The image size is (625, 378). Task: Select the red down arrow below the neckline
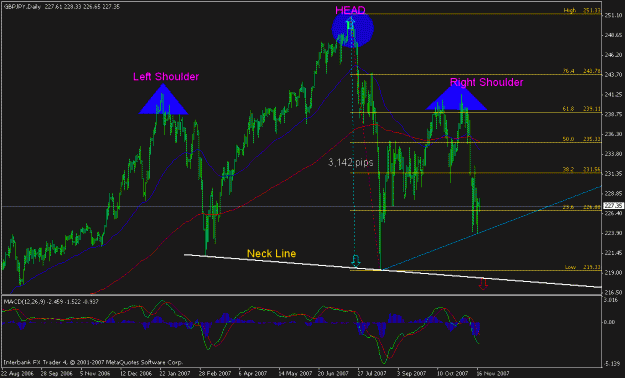[x=483, y=284]
